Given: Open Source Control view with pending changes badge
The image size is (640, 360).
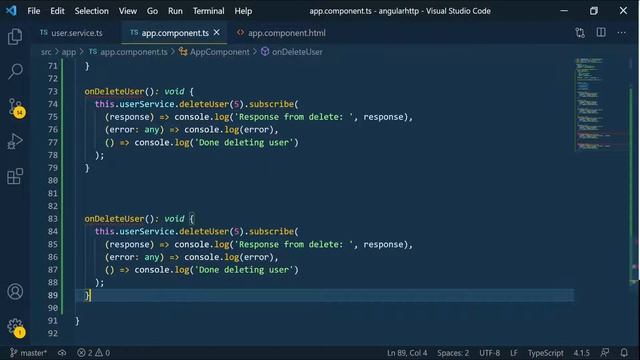Looking at the screenshot, I should pos(16,107).
